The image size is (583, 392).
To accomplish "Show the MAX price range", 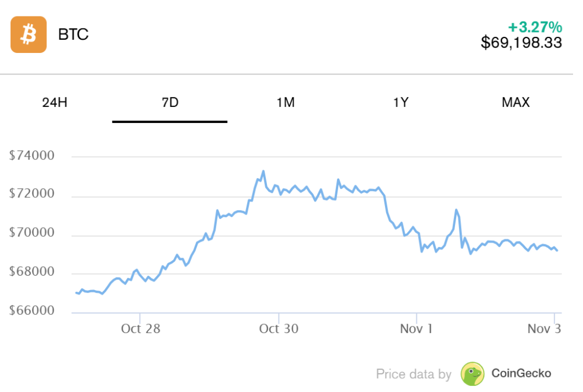I will pyautogui.click(x=516, y=103).
